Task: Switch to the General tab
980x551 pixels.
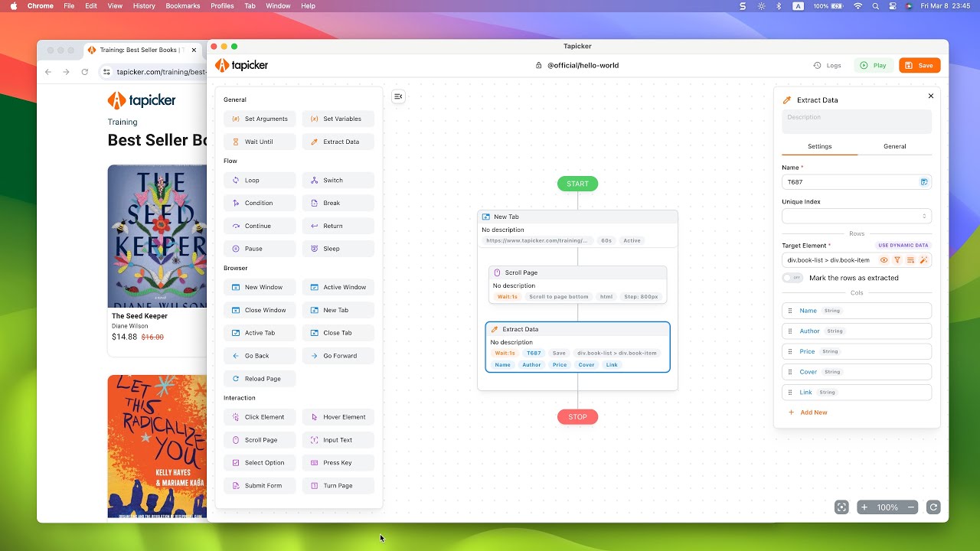Action: pyautogui.click(x=894, y=146)
